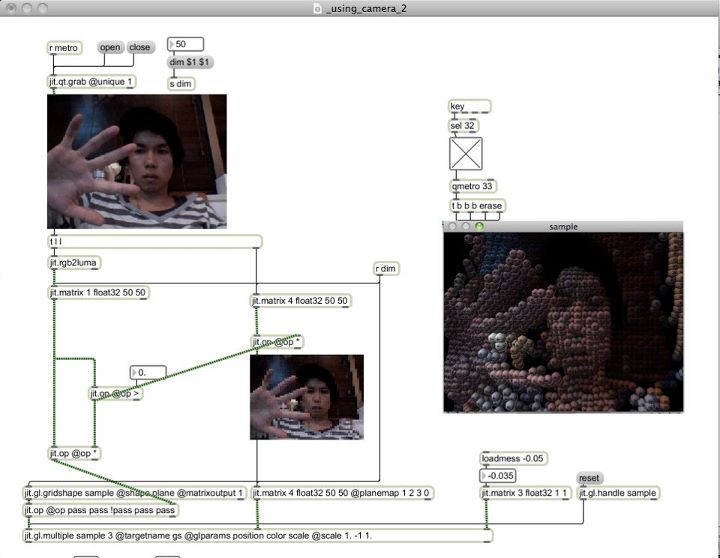Select the jit.qt.grab @unique 1 object
Screen dimensions: 720x558
91,82
